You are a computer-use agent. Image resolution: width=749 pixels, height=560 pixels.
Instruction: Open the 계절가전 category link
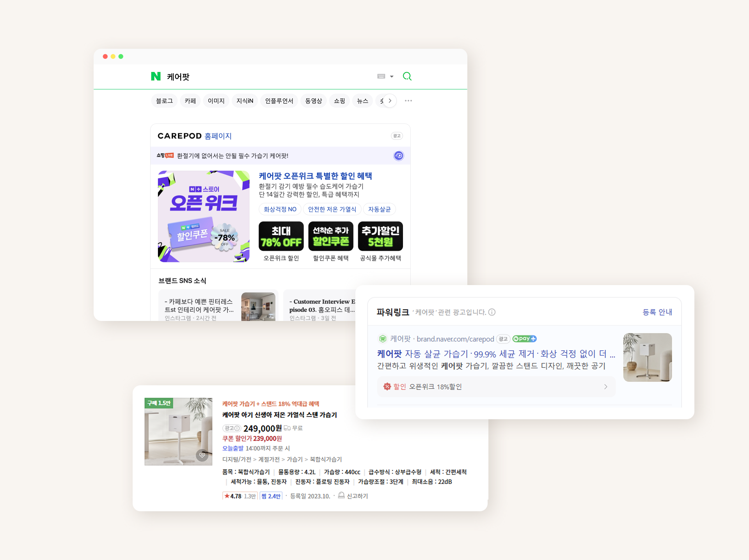(269, 459)
